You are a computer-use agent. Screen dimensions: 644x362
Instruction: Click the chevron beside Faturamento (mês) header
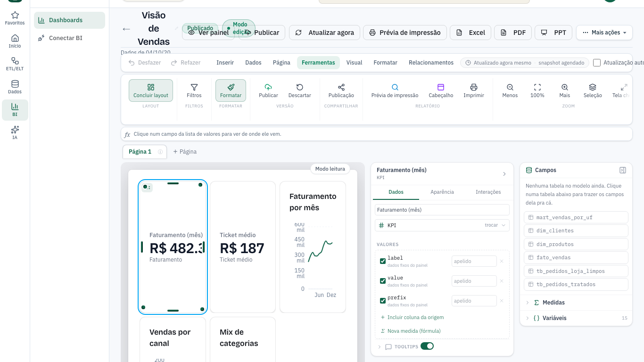504,174
